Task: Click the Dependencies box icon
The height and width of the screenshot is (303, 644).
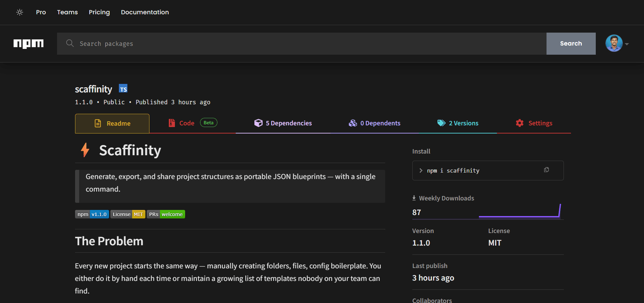Action: (258, 123)
